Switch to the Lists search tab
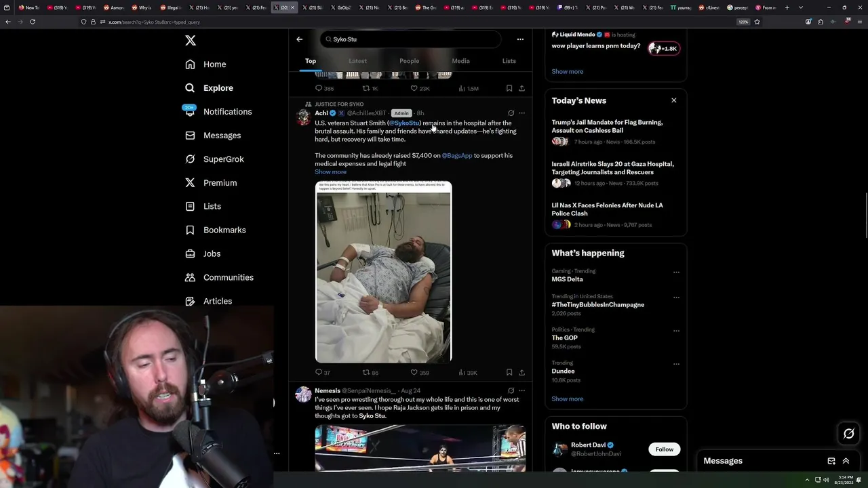This screenshot has width=868, height=488. click(x=509, y=61)
